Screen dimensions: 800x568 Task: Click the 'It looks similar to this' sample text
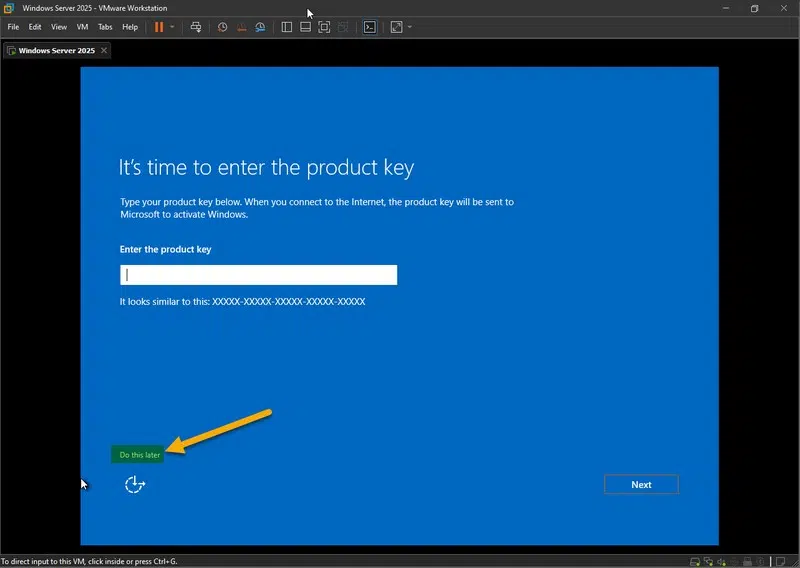pyautogui.click(x=242, y=302)
